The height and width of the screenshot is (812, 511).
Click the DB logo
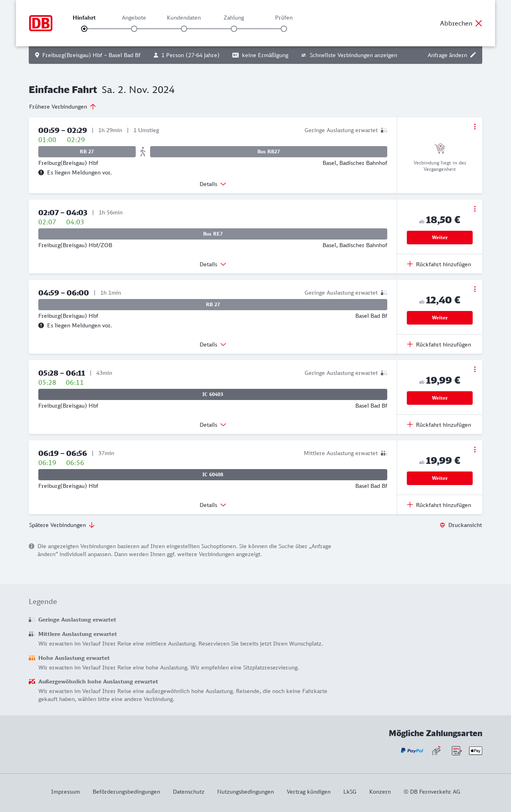tap(41, 23)
